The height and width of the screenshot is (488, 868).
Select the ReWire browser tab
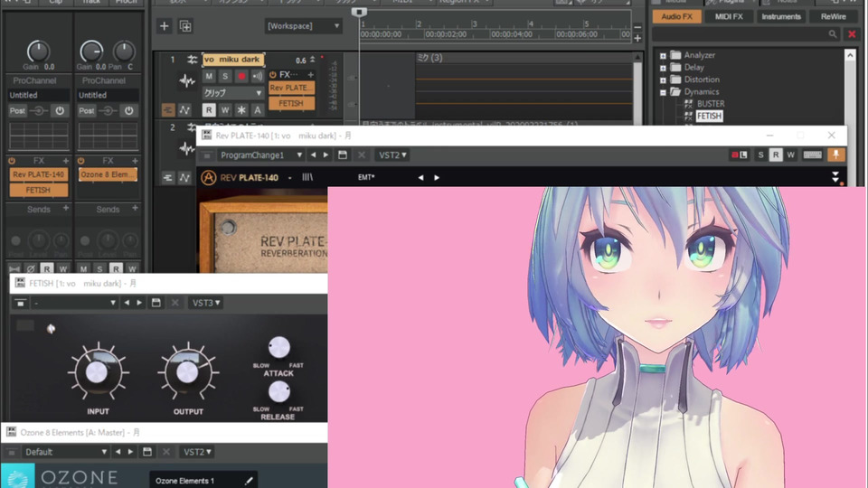[x=833, y=16]
